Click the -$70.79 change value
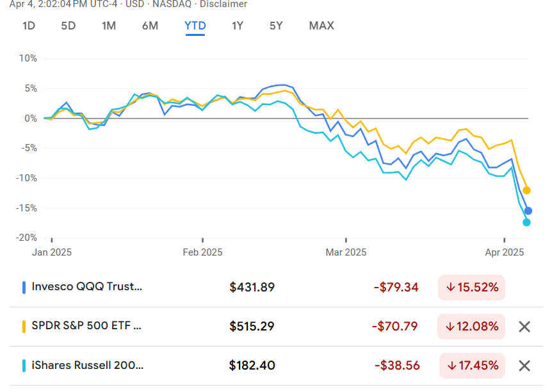Screen dimensions: 559x392 click(395, 327)
